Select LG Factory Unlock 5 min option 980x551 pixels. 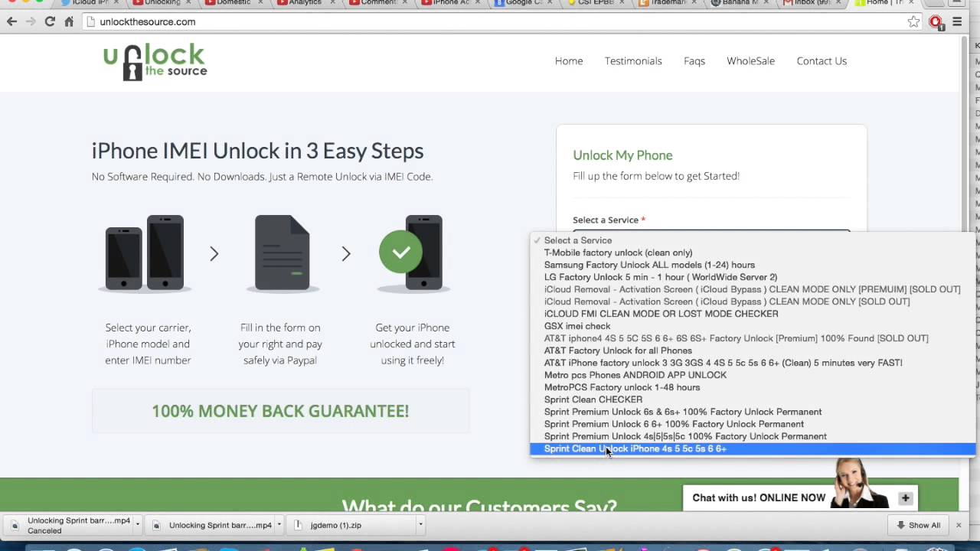[753, 277]
